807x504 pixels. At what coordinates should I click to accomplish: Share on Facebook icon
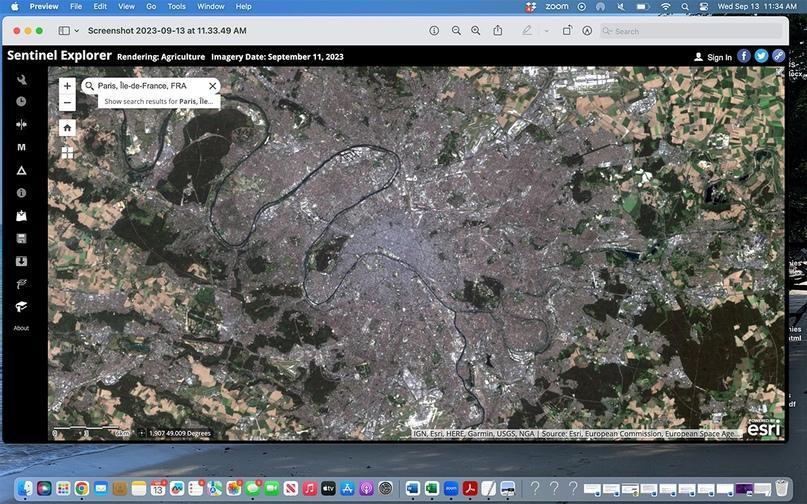[x=744, y=56]
